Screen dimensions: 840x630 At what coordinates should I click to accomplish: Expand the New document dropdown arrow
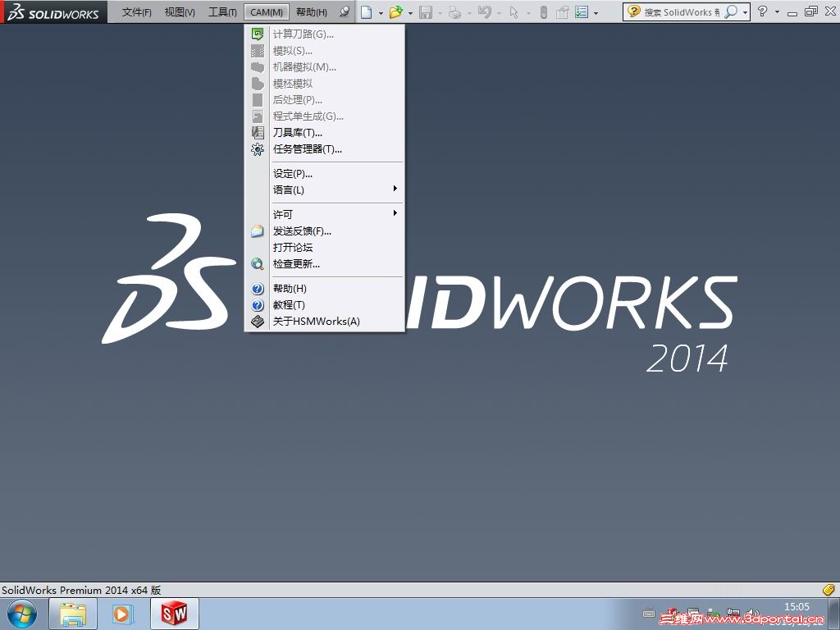click(x=381, y=13)
